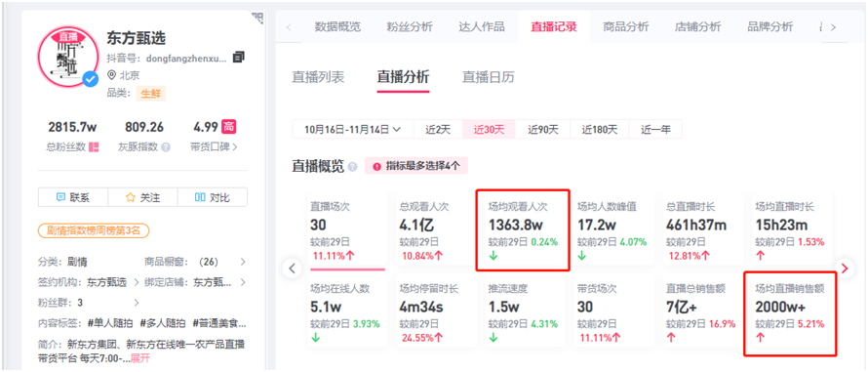Open the help icon next to 灰豚指数
This screenshot has width=868, height=372.
[166, 147]
